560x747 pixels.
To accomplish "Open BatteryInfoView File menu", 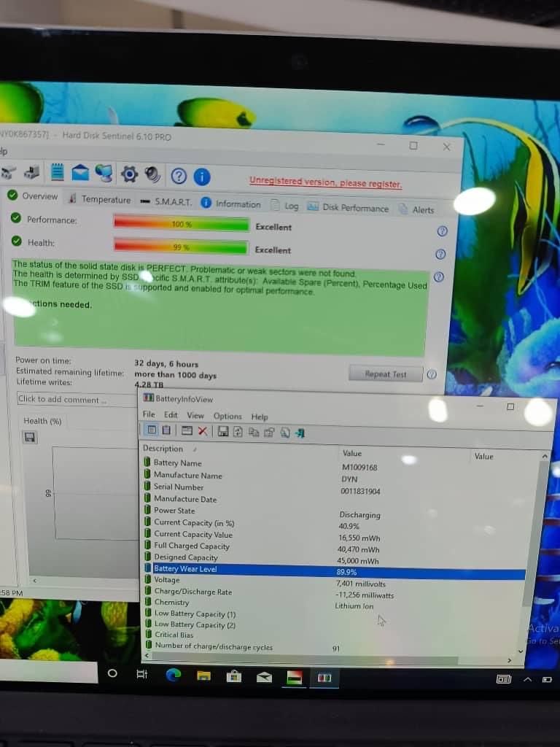I will click(x=149, y=414).
